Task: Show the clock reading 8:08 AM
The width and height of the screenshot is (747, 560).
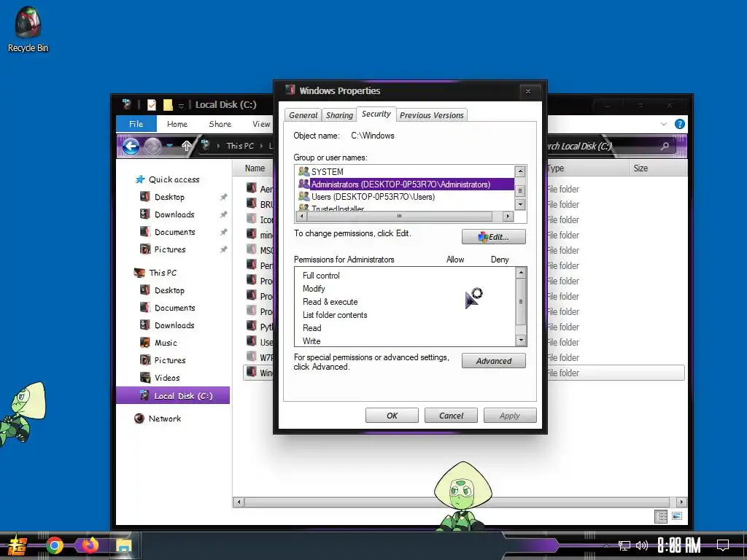Action: click(x=679, y=545)
